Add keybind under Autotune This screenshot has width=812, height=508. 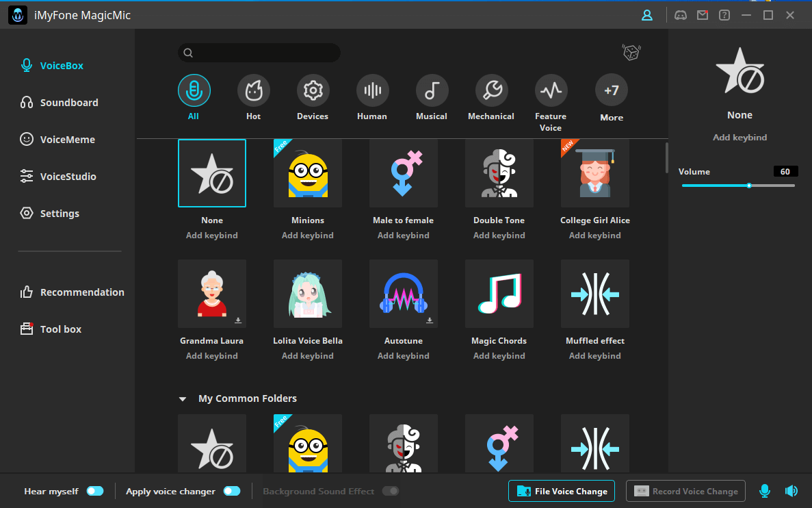404,355
